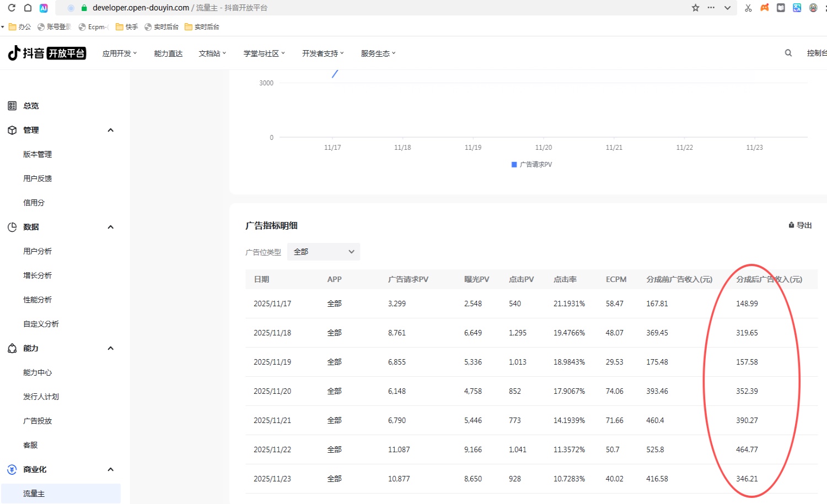
Task: Collapse the 数据 section in sidebar
Action: coord(110,226)
